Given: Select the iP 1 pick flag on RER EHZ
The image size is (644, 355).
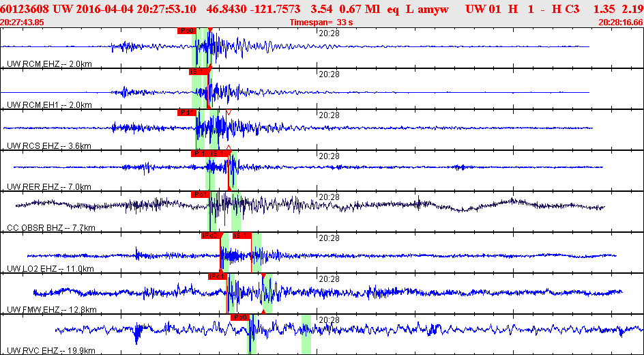Looking at the screenshot, I should coord(199,154).
